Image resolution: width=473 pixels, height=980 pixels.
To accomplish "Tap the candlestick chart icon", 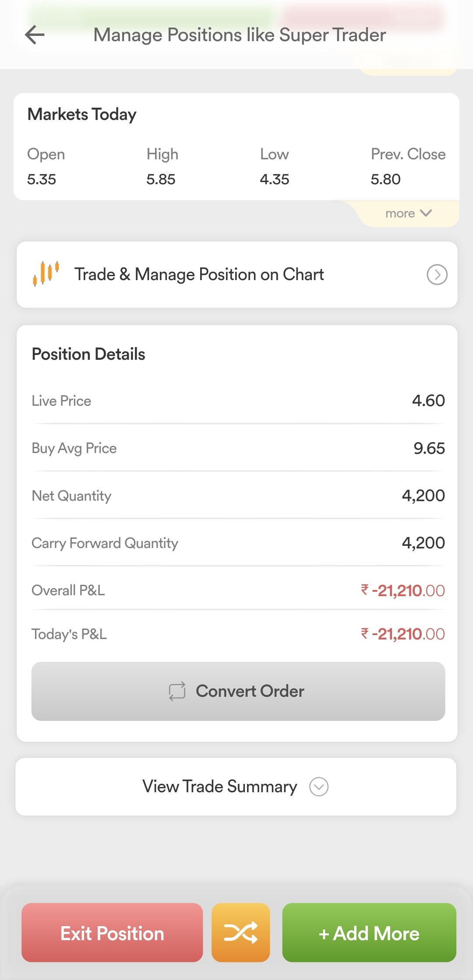I will pos(46,274).
